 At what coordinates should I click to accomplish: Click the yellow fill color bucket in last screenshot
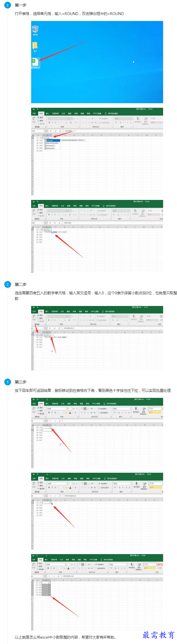click(x=64, y=568)
